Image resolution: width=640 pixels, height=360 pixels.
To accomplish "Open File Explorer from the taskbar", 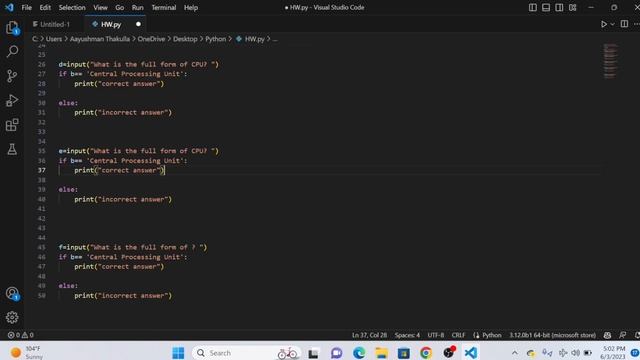I will [381, 353].
